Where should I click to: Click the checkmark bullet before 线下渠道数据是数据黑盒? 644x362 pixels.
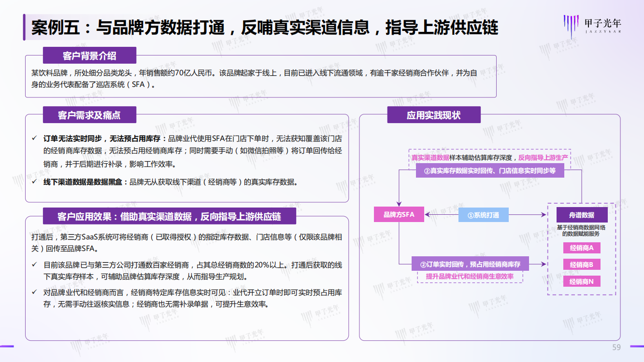pos(34,182)
